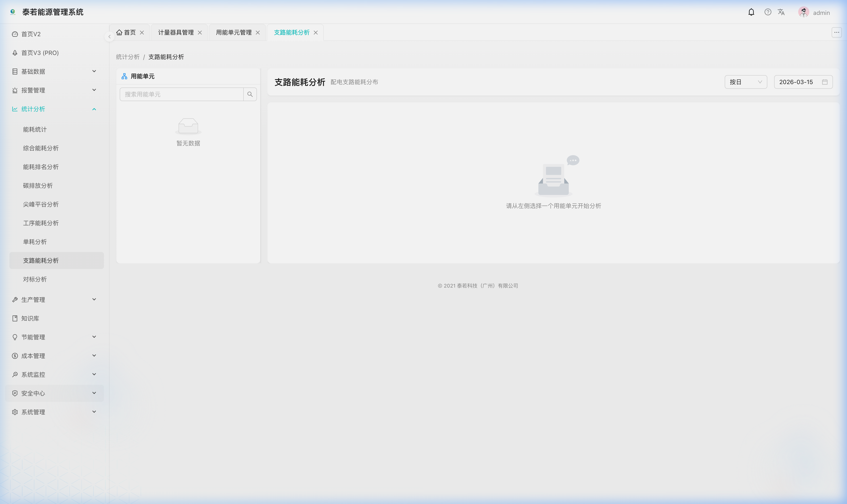Image resolution: width=847 pixels, height=504 pixels.
Task: Click the search magnifier button
Action: pos(250,94)
